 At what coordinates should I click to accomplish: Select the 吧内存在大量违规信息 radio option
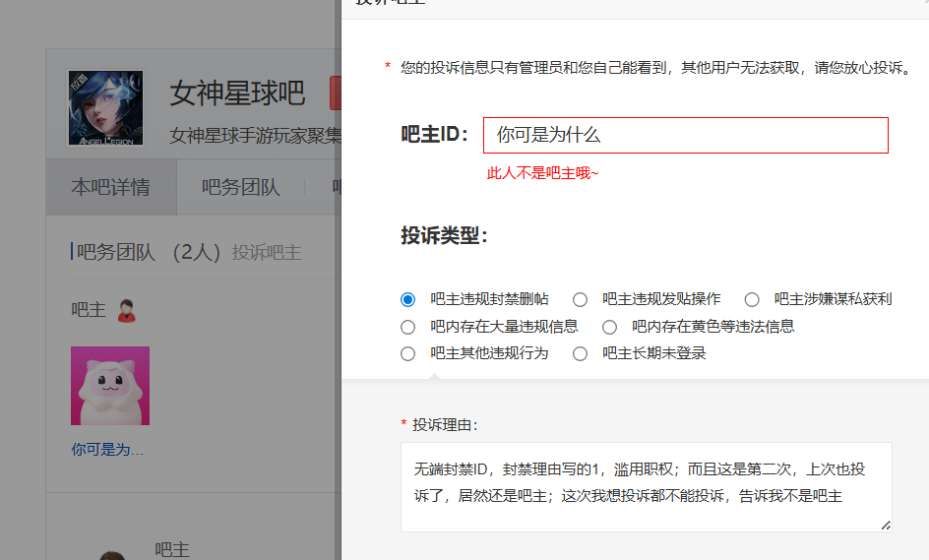408,327
